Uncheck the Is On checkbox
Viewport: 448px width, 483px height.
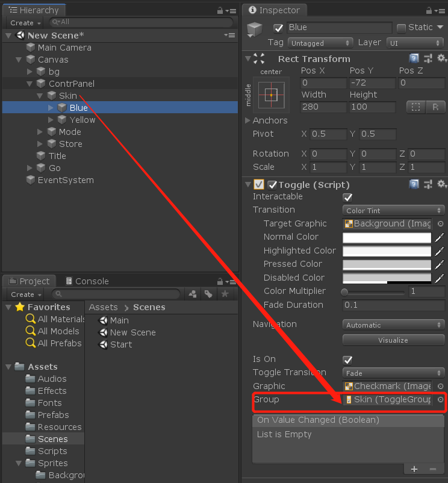347,360
